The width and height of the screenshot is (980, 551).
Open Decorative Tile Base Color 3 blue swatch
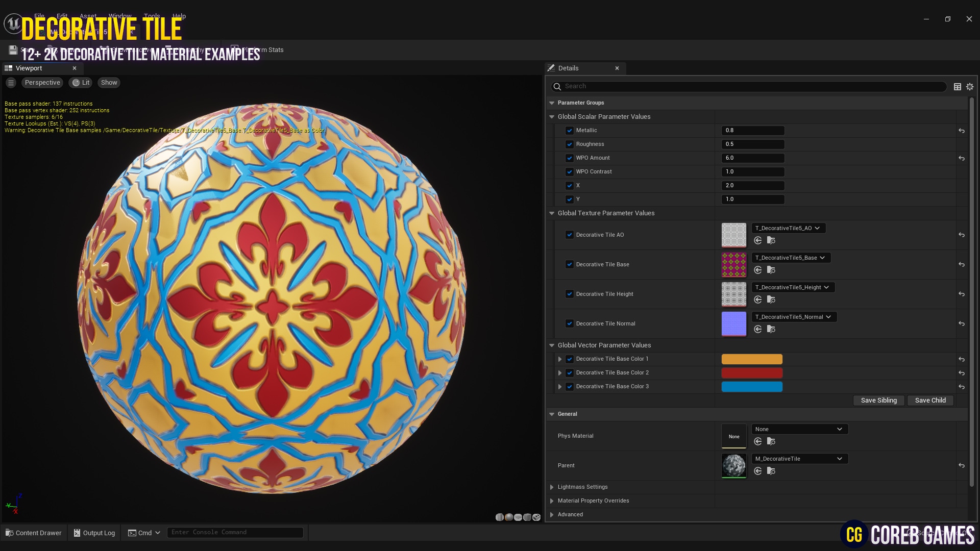tap(751, 387)
